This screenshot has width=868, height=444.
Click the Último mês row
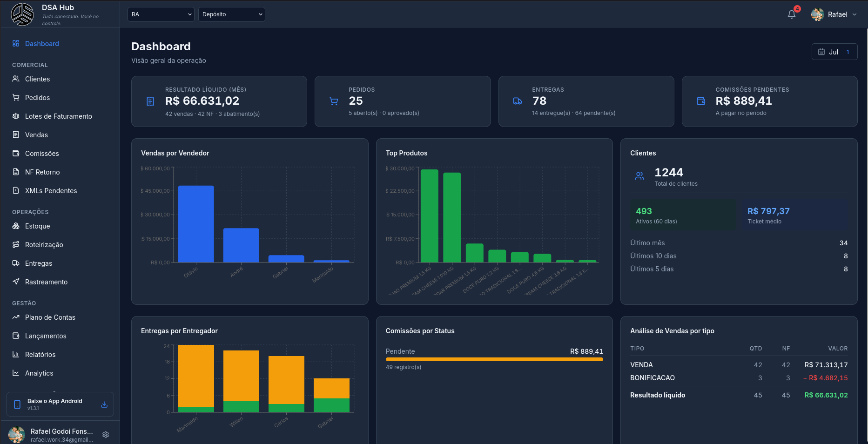point(739,243)
